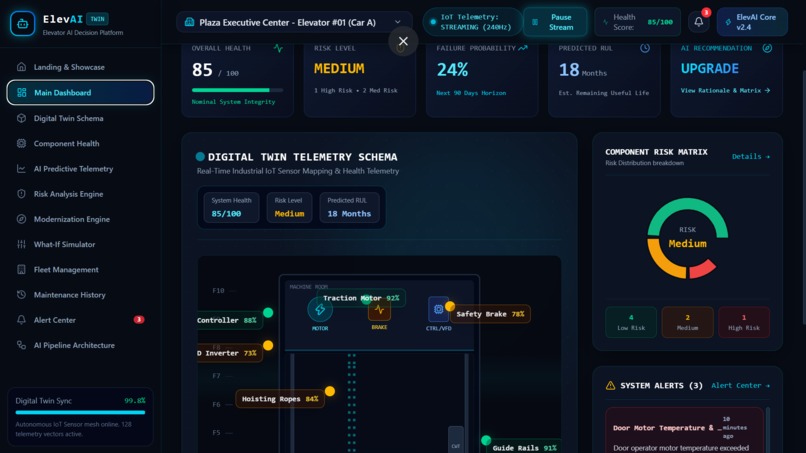806x453 pixels.
Task: Open View Rationale & Matrix link
Action: (725, 90)
